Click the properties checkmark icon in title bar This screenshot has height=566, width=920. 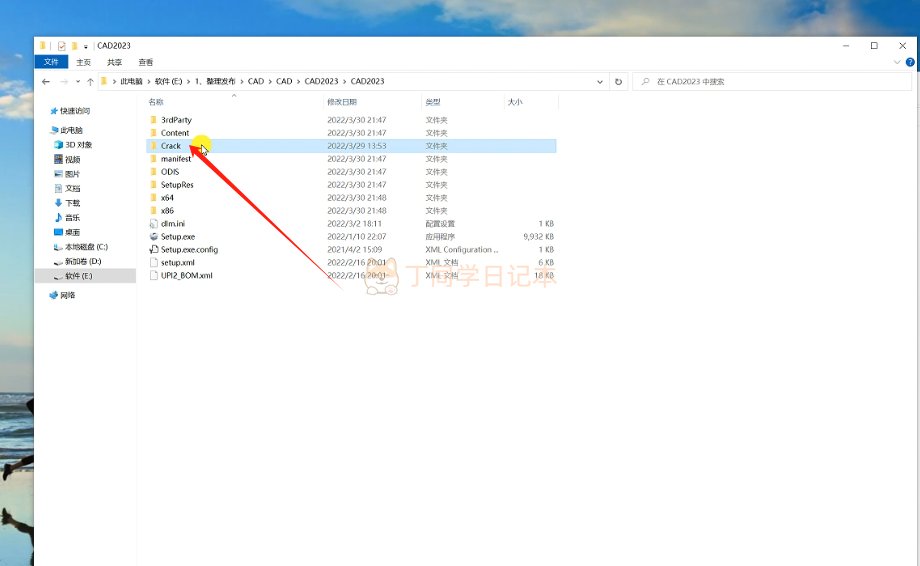pyautogui.click(x=62, y=46)
